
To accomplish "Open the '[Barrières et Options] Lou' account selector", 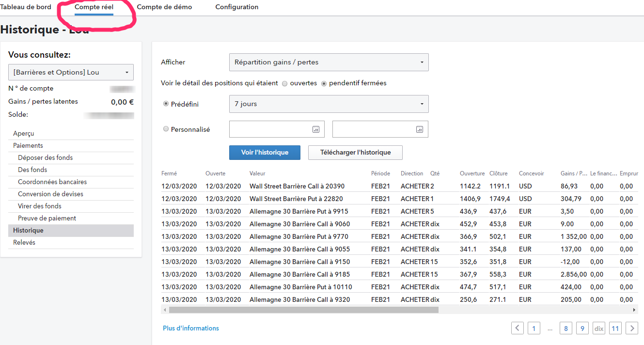I will 71,72.
